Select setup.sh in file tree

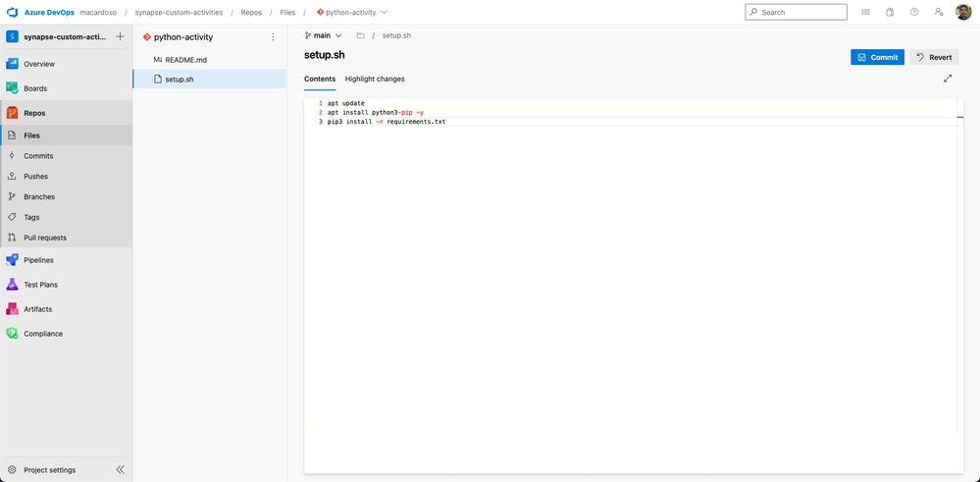[209, 79]
